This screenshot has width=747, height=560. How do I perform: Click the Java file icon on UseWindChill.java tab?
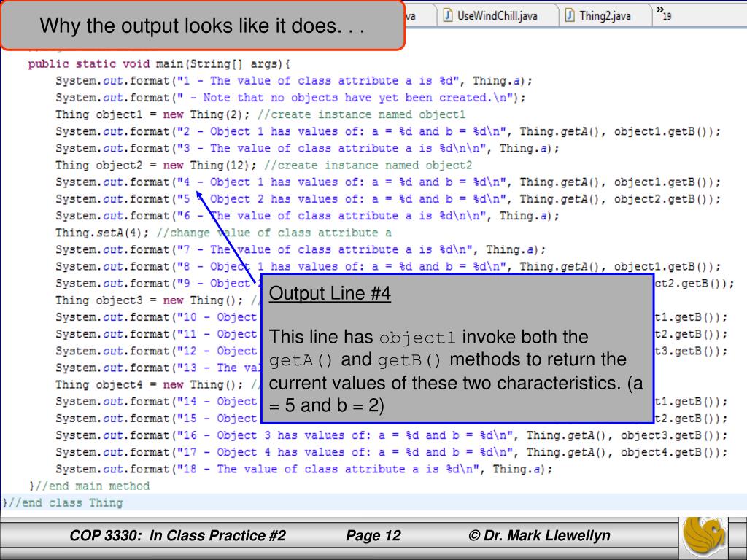click(x=447, y=15)
